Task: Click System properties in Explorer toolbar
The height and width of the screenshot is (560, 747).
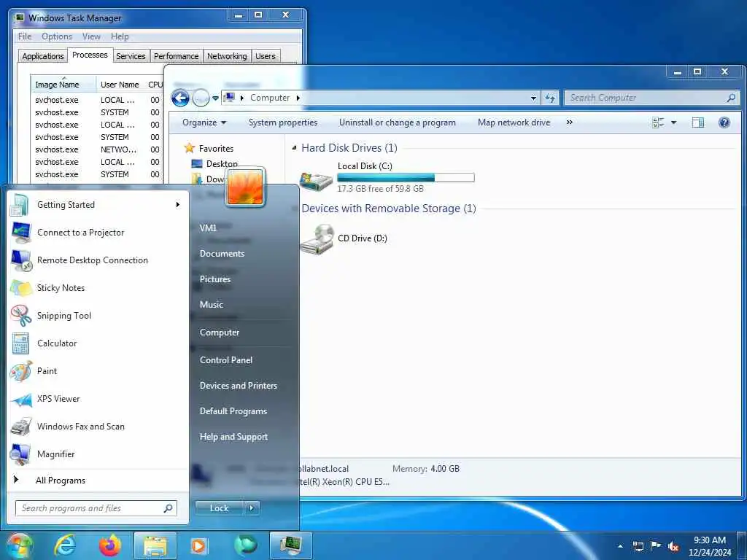Action: tap(283, 122)
